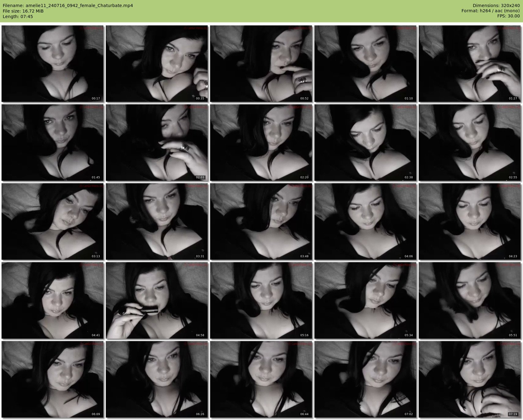This screenshot has height=420, width=523.
Task: Click the Filename text in the header
Action: 68,6
